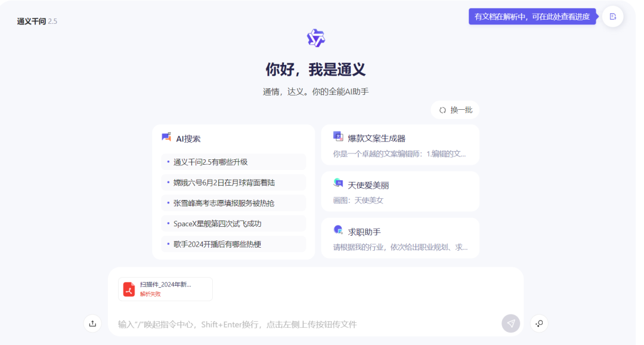Click the refresh arrow in 换一批
Viewport: 644px width, 345px height.
coord(442,110)
